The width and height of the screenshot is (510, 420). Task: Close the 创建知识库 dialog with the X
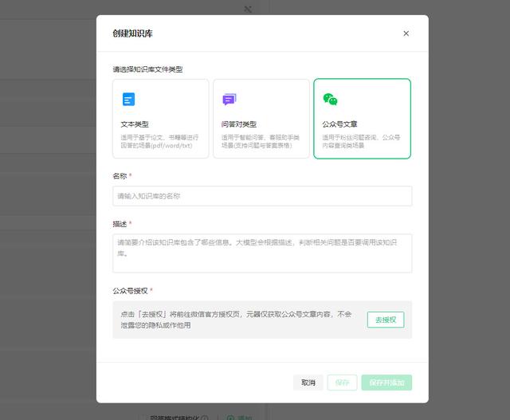point(406,33)
